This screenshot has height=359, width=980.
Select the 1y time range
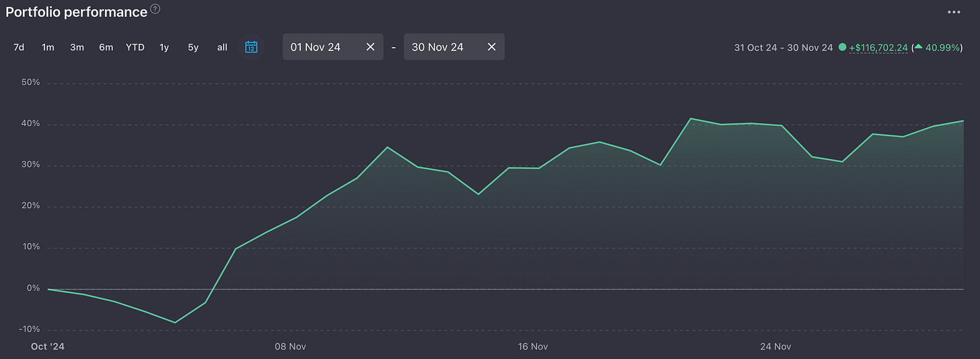click(x=164, y=47)
